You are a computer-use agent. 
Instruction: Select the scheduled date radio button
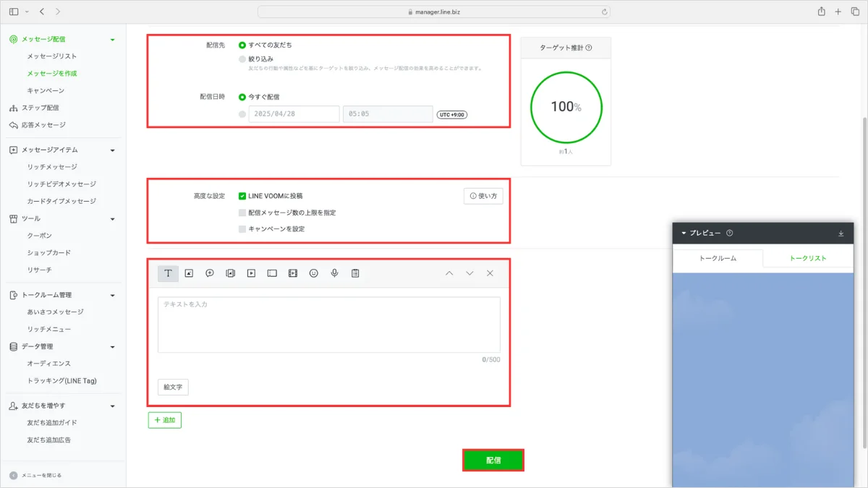point(242,114)
